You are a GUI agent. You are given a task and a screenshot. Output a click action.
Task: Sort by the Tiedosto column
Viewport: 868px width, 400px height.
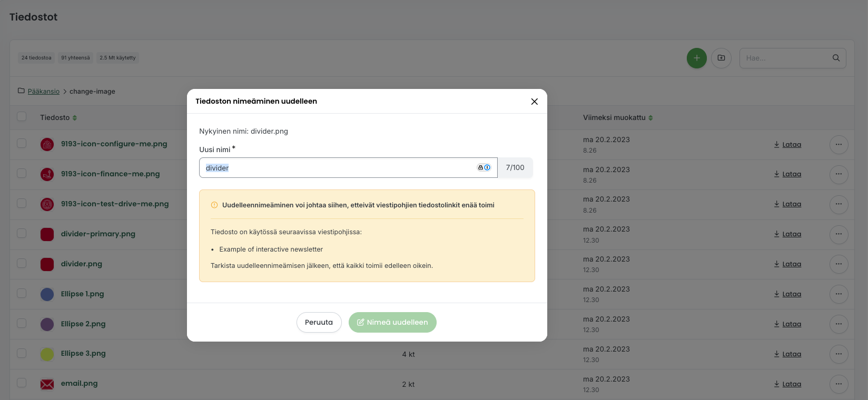(x=58, y=118)
